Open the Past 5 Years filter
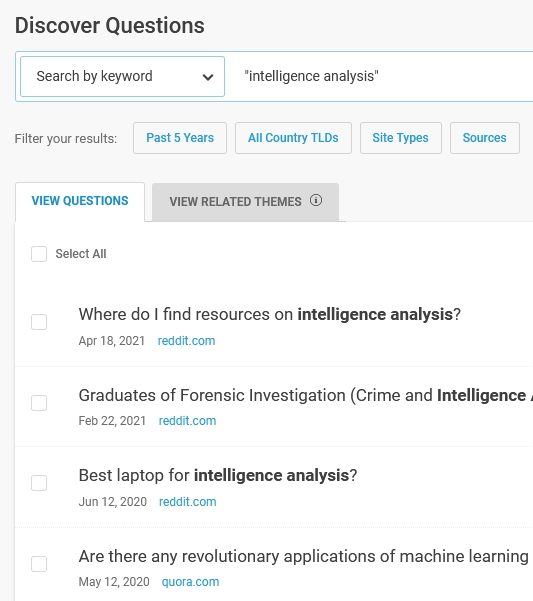533x601 pixels. coord(180,138)
